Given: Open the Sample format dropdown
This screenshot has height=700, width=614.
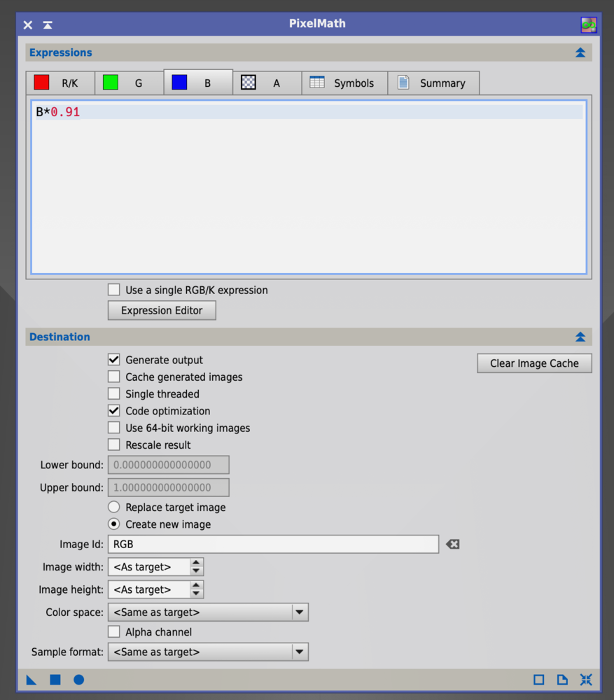Looking at the screenshot, I should (x=300, y=652).
